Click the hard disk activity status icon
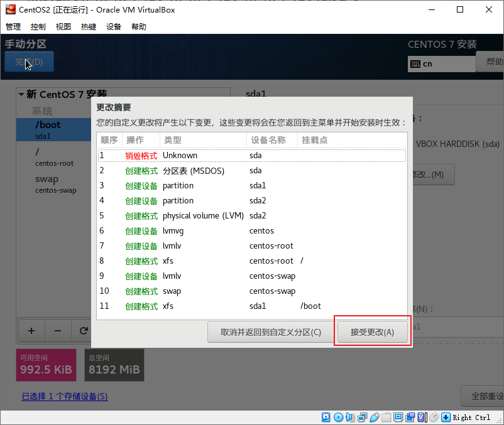The width and height of the screenshot is (504, 425). coord(326,417)
